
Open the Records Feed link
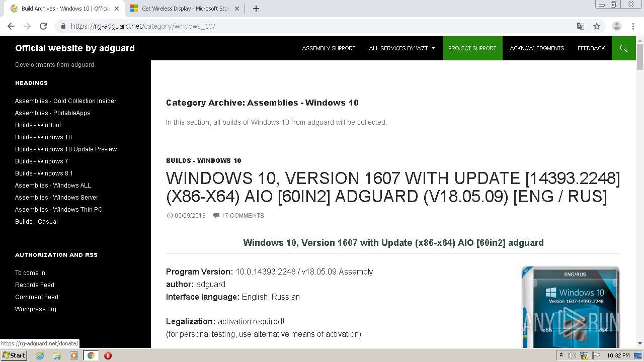pyautogui.click(x=35, y=285)
